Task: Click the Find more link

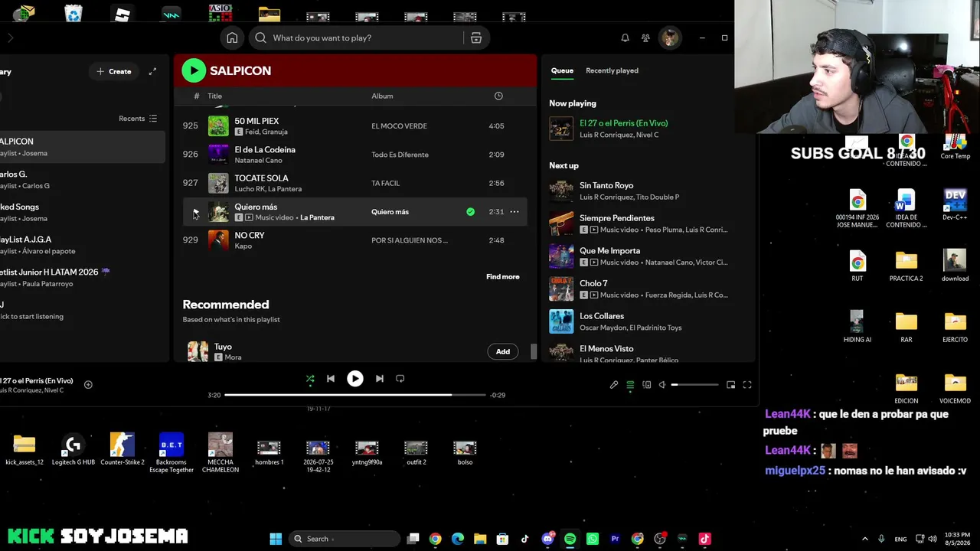Action: click(x=503, y=277)
